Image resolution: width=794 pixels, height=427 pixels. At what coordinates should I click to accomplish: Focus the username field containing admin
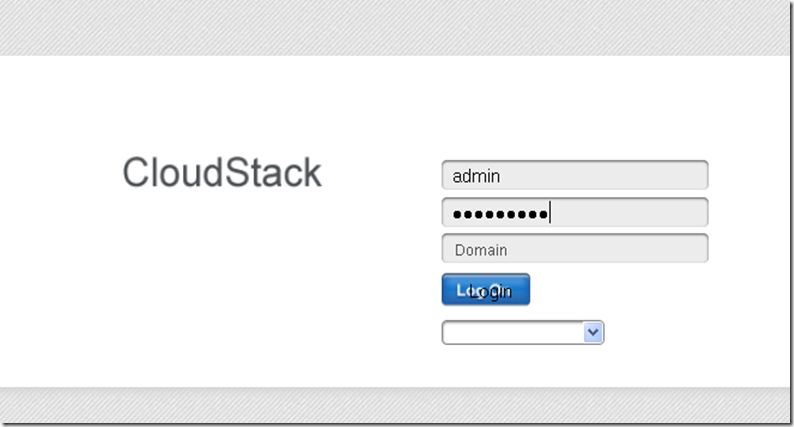tap(574, 175)
